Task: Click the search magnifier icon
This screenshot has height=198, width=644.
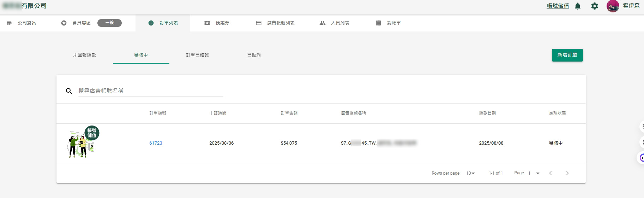Action: [69, 91]
